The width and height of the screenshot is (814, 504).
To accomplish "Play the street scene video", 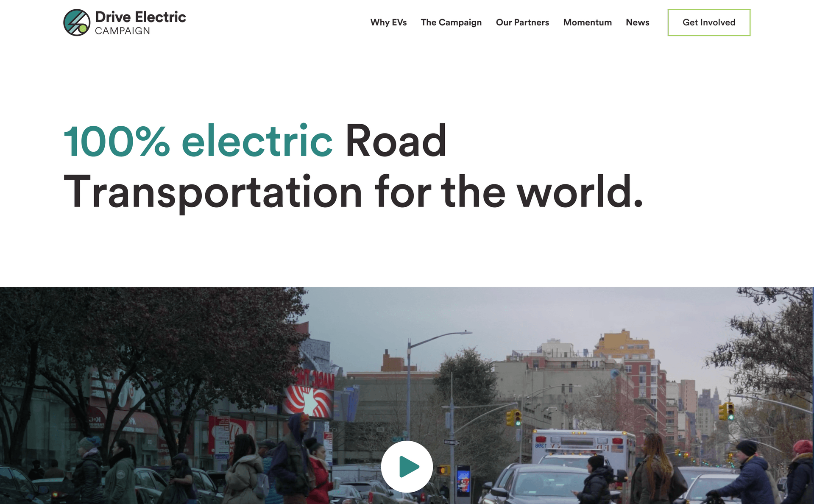I will (407, 467).
